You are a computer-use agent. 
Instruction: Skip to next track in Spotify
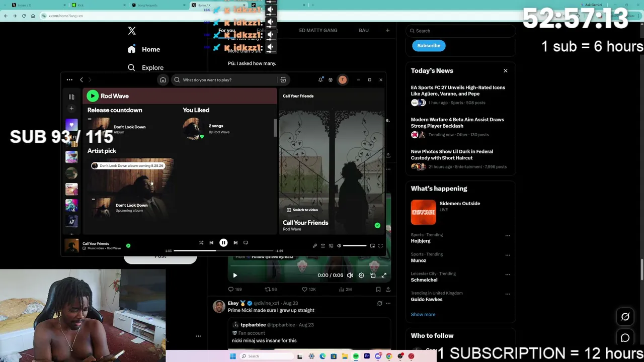coord(235,243)
